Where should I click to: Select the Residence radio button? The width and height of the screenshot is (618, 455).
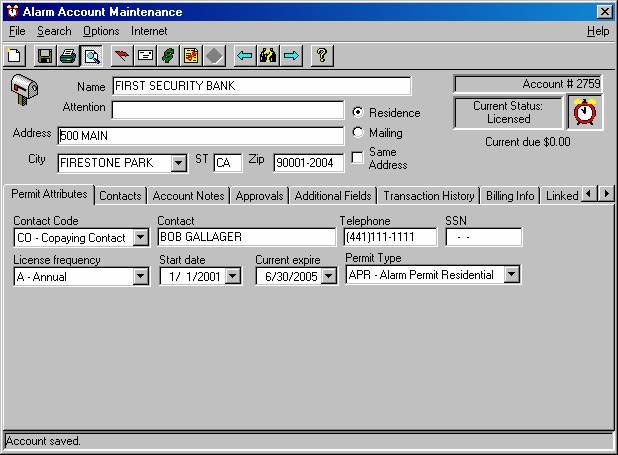[x=358, y=112]
